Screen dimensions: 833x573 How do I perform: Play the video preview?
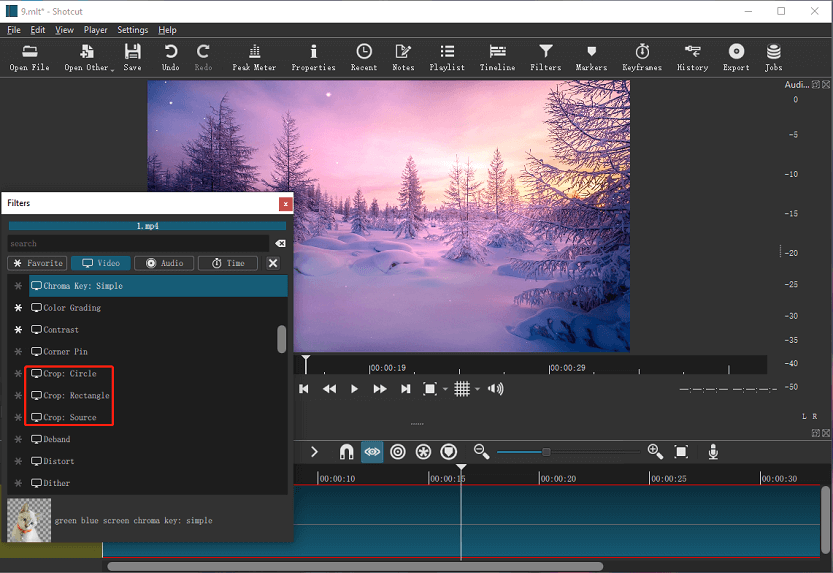354,389
